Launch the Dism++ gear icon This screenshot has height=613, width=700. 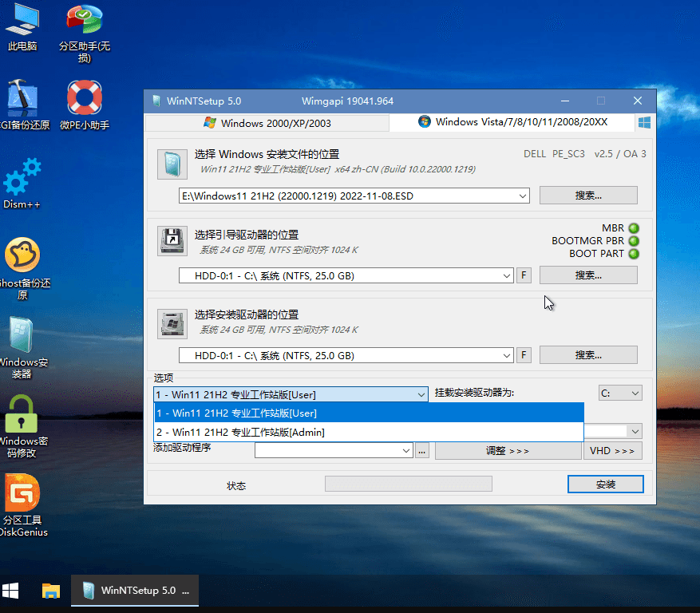point(22,183)
